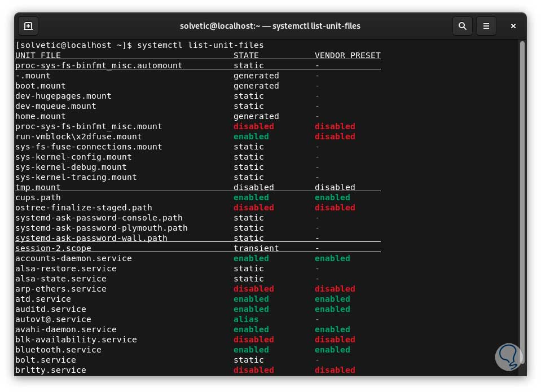Screen dimensions: 541x392
Task: Click the brltty.service entry
Action: (x=51, y=370)
